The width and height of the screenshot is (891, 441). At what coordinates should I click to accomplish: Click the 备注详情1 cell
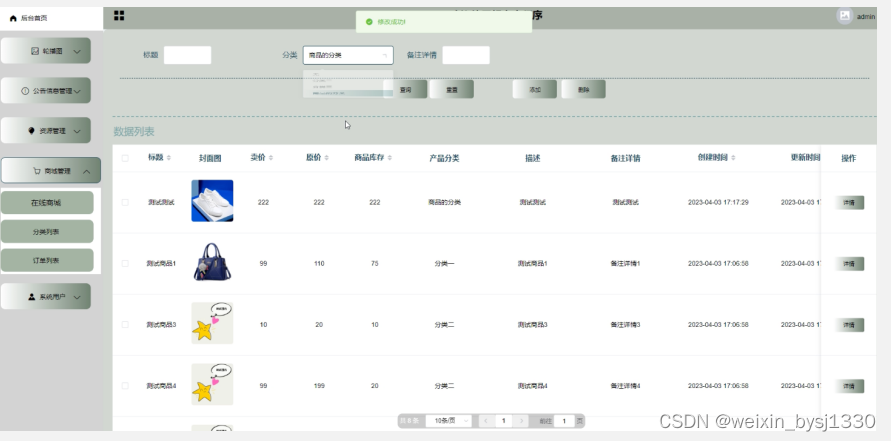click(x=626, y=264)
